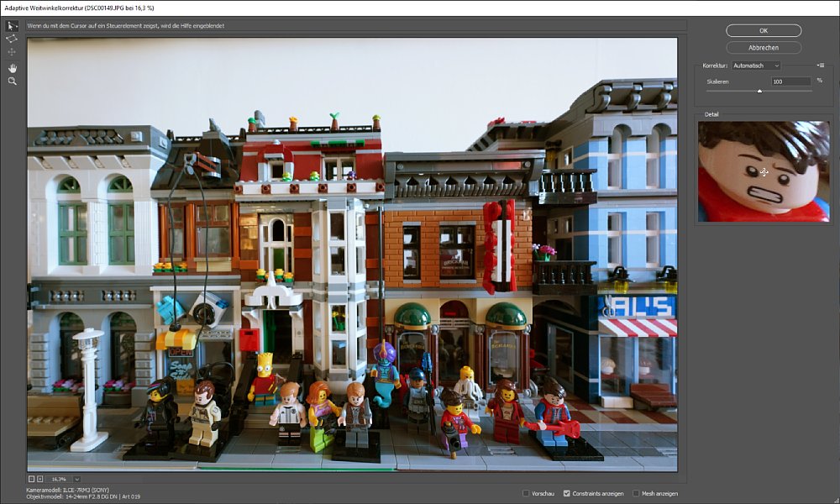Select the Hand tool
The height and width of the screenshot is (504, 840).
pos(12,68)
